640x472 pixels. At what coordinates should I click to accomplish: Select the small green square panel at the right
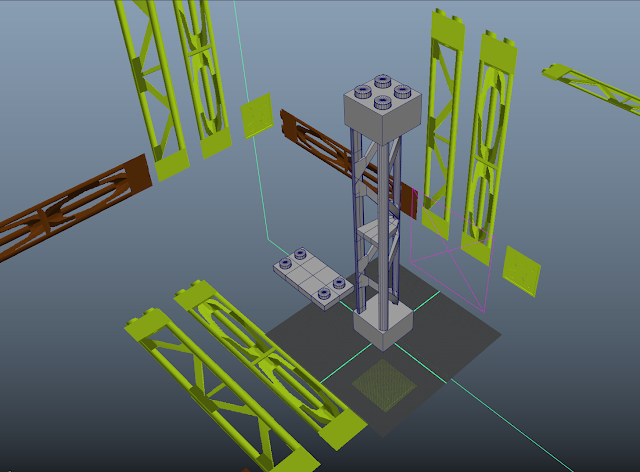pos(521,271)
